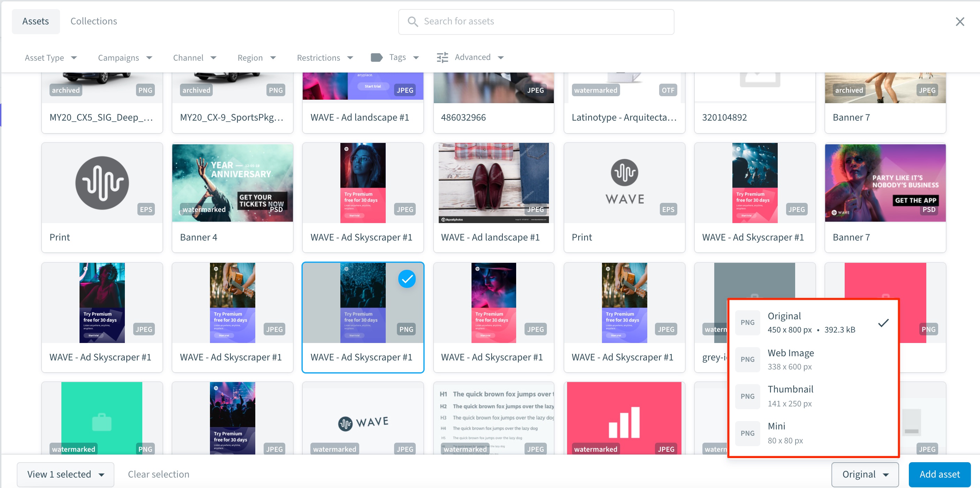Click the gray waveform circle Print thumbnail
Image resolution: width=980 pixels, height=488 pixels.
click(x=102, y=183)
